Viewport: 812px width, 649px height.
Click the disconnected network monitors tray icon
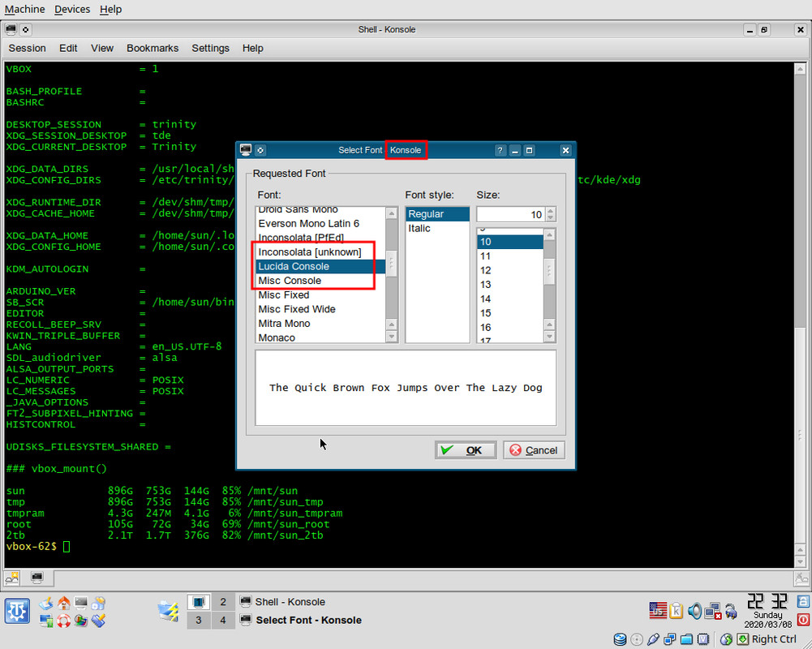tap(713, 611)
